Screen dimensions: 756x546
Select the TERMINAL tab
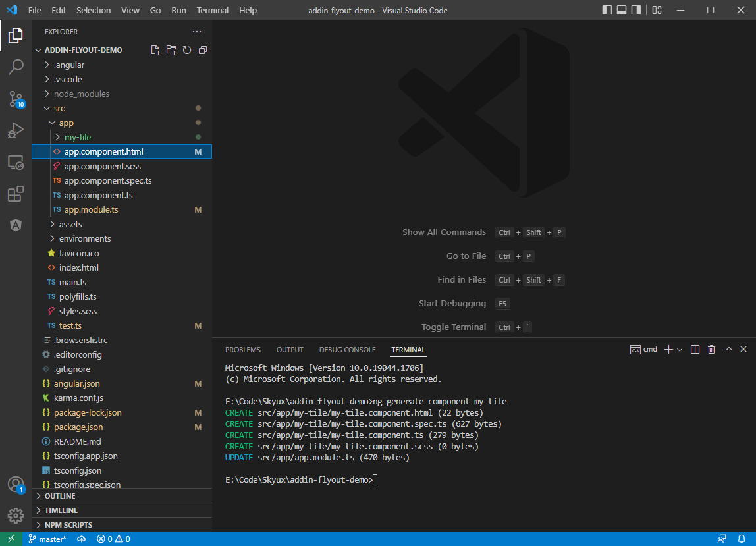[x=408, y=350]
